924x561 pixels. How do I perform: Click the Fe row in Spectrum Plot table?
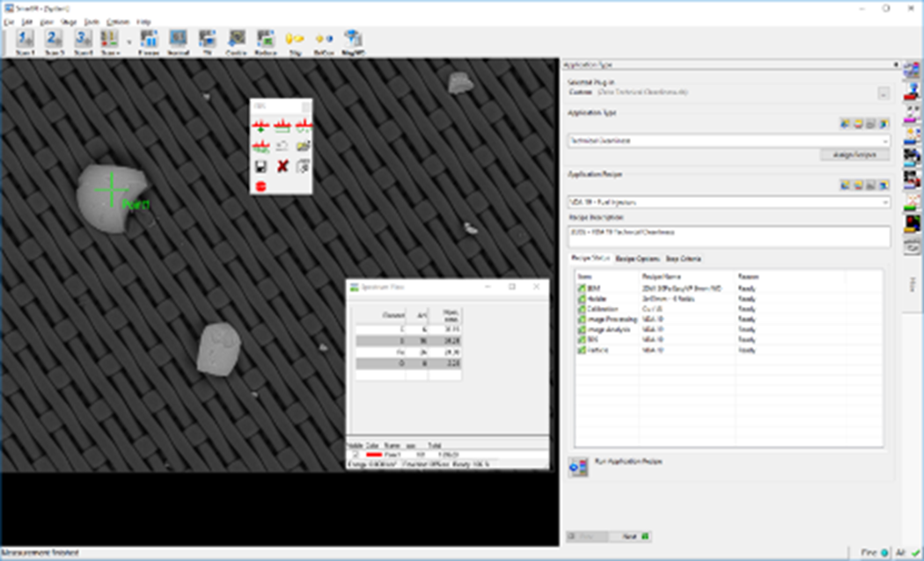pyautogui.click(x=407, y=352)
